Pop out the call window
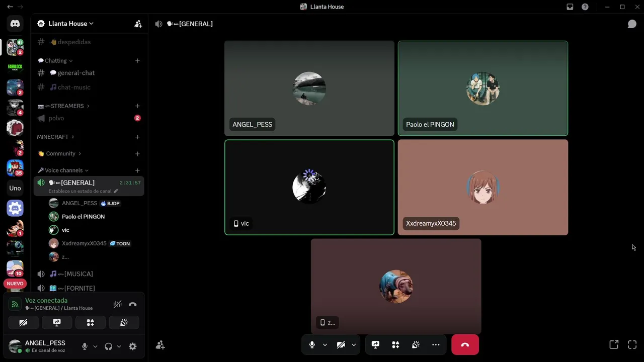This screenshot has height=362, width=644. click(614, 344)
